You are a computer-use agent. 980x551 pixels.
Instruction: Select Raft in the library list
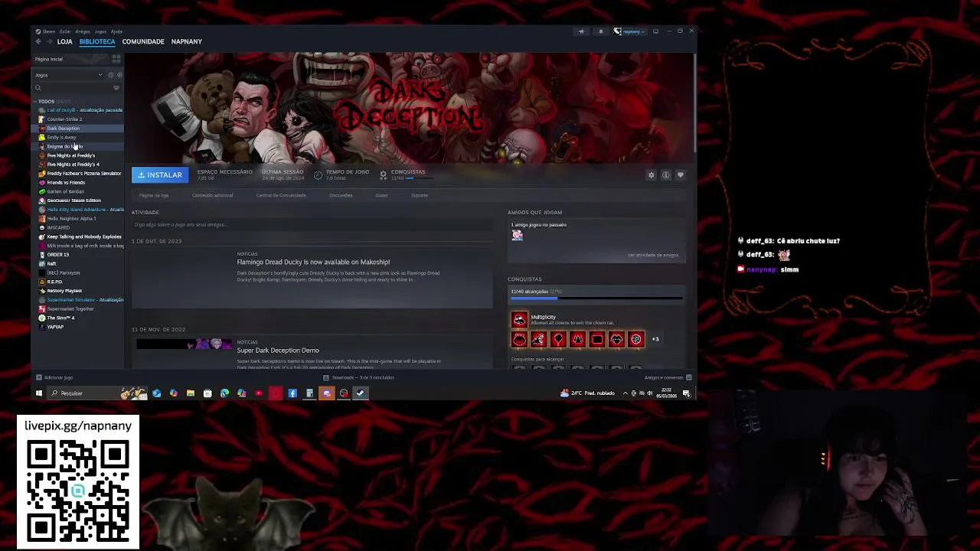pos(51,264)
